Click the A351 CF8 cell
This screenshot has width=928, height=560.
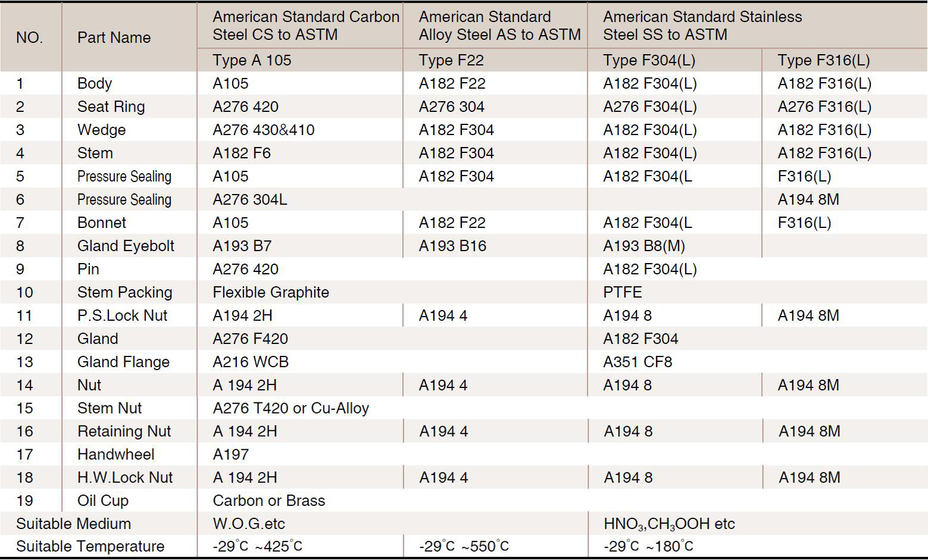click(x=637, y=362)
